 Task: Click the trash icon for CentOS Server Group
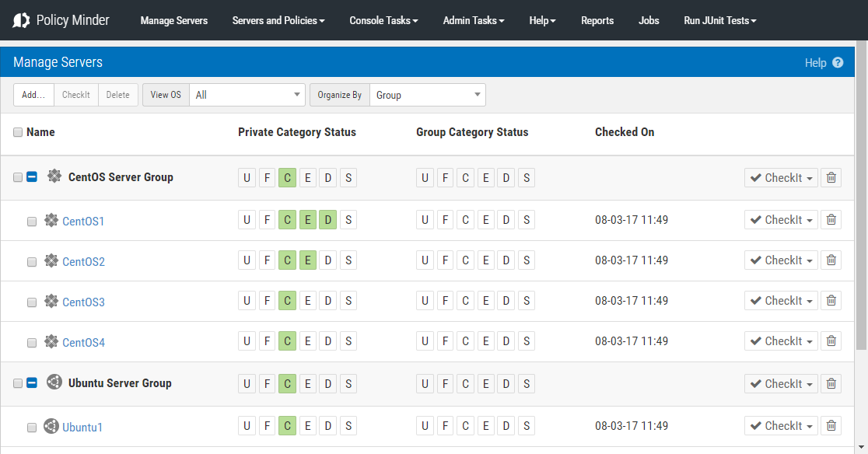coord(831,178)
